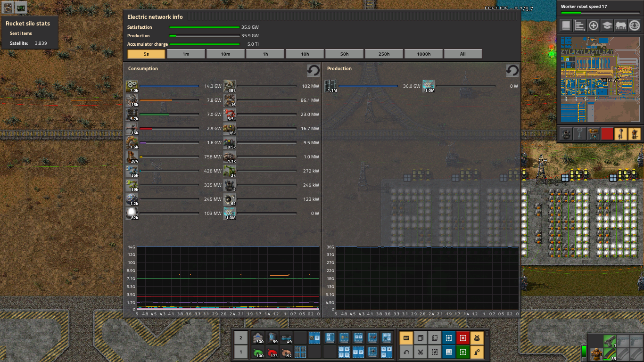This screenshot has height=362, width=644.
Task: Reset the Consumption graph selection
Action: pyautogui.click(x=314, y=71)
